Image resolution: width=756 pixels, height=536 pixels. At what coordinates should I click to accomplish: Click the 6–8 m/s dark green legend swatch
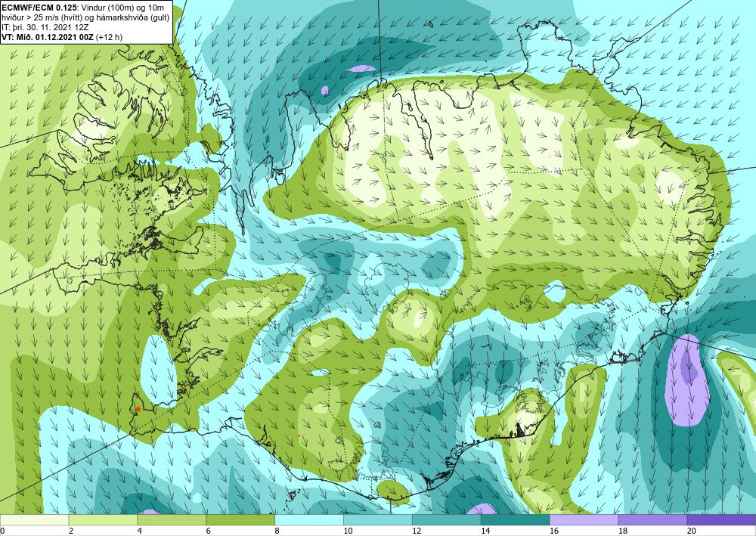click(x=240, y=520)
